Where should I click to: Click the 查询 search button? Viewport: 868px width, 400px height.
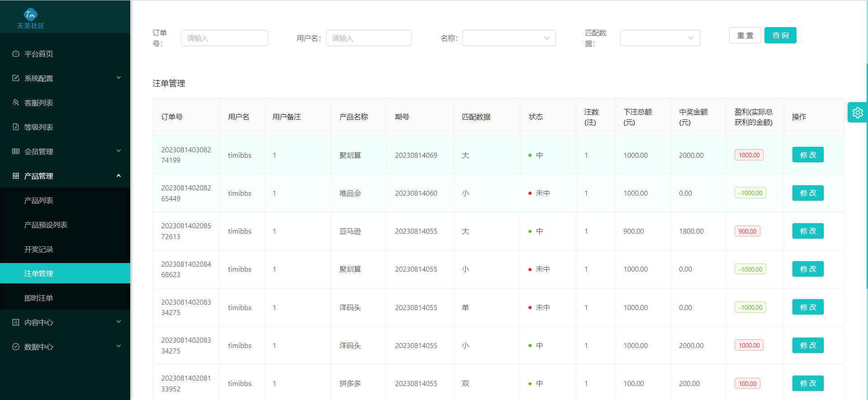click(780, 35)
